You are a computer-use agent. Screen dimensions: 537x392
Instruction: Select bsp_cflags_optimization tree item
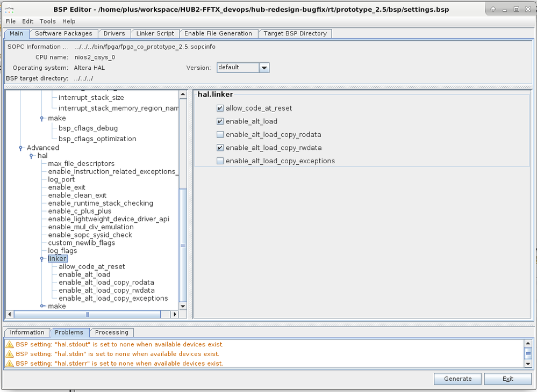point(97,139)
